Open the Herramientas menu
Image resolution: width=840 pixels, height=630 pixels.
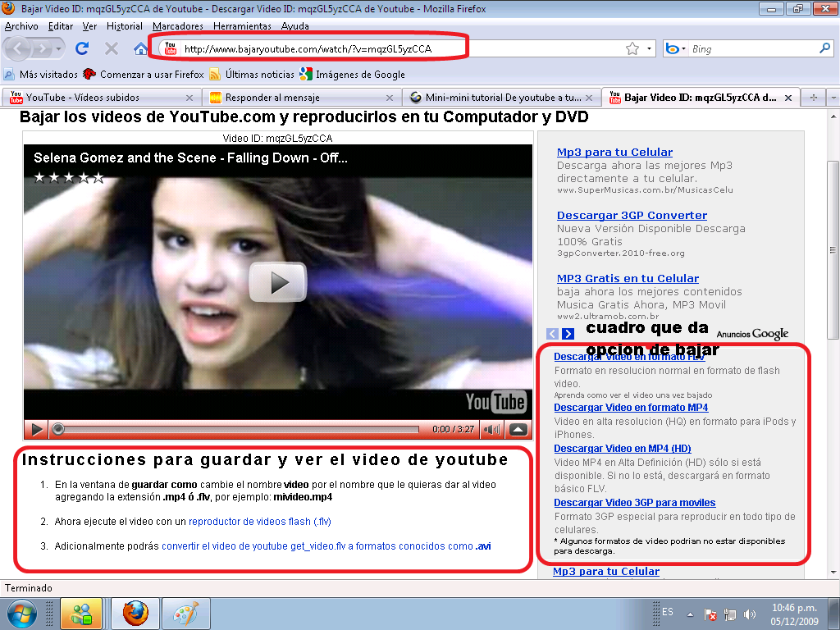point(242,25)
